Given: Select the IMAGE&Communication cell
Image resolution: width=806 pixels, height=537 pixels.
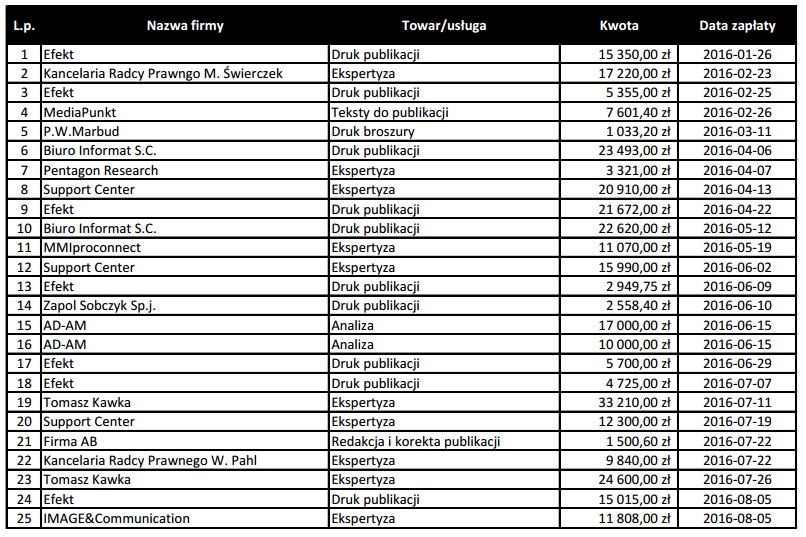Looking at the screenshot, I should click(x=116, y=519).
